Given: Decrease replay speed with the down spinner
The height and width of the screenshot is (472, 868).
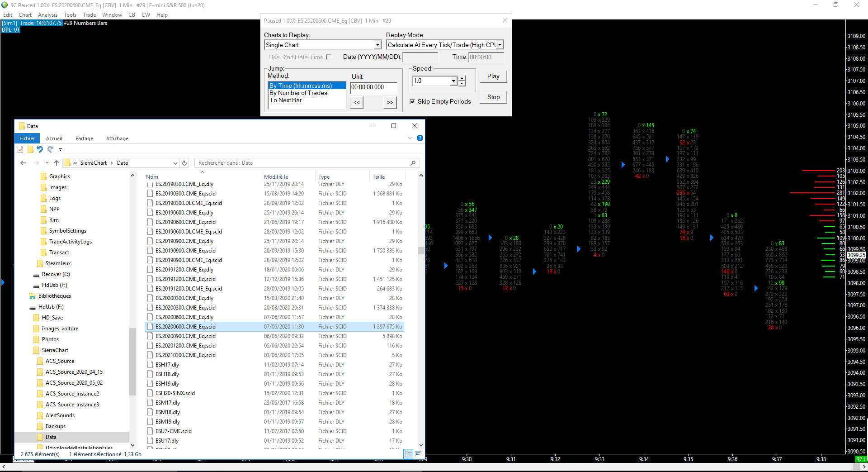Looking at the screenshot, I should click(x=462, y=83).
